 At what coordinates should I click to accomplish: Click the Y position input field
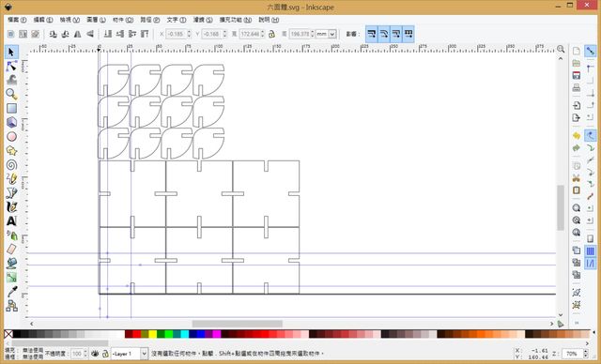point(212,34)
